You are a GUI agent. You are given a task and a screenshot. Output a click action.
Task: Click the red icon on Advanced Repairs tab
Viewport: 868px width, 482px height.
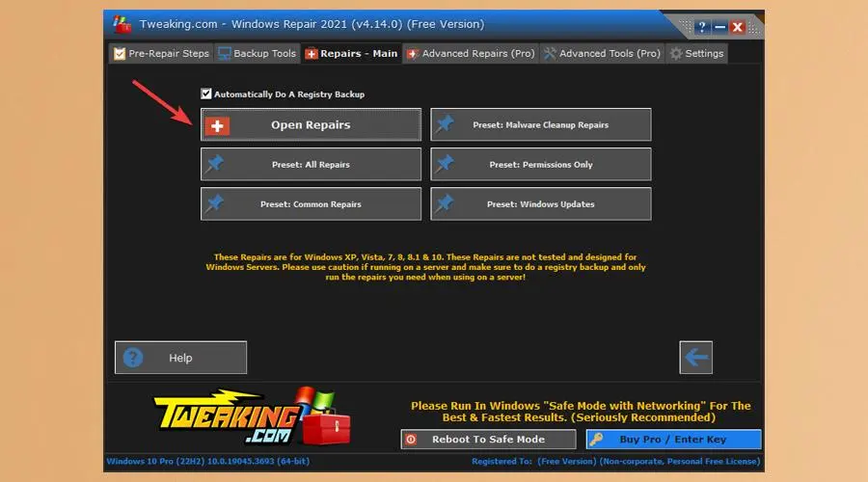(413, 54)
